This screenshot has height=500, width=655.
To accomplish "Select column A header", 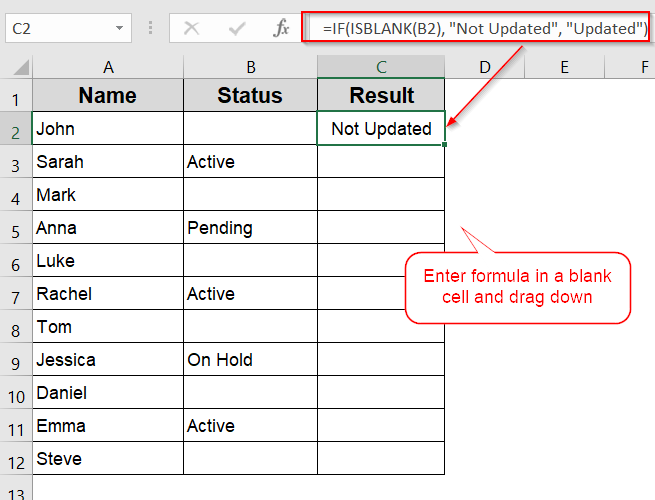I will pos(108,67).
